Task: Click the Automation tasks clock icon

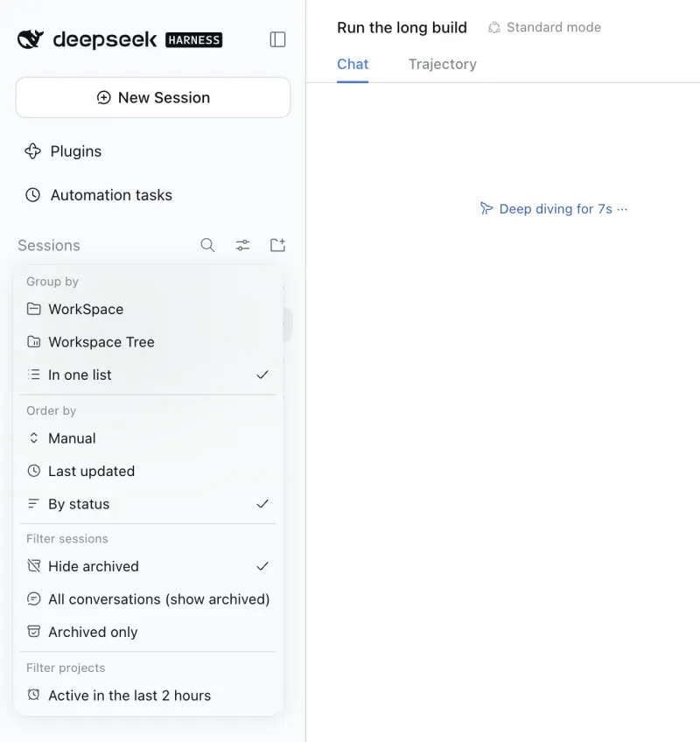Action: 32,195
